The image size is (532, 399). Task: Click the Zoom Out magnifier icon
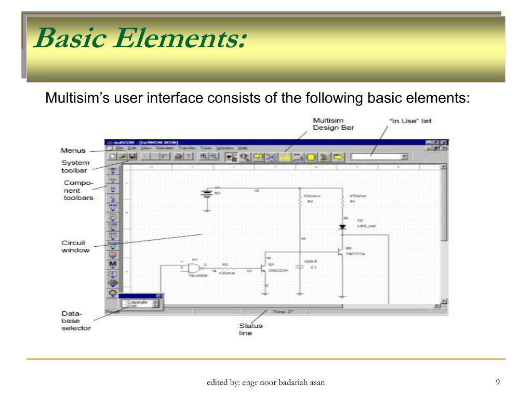point(214,156)
